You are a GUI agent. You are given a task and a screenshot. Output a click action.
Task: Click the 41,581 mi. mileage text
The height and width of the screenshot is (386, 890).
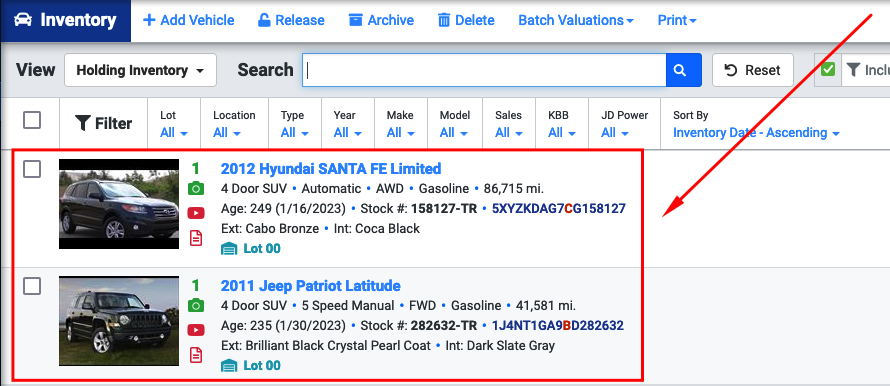tap(545, 305)
